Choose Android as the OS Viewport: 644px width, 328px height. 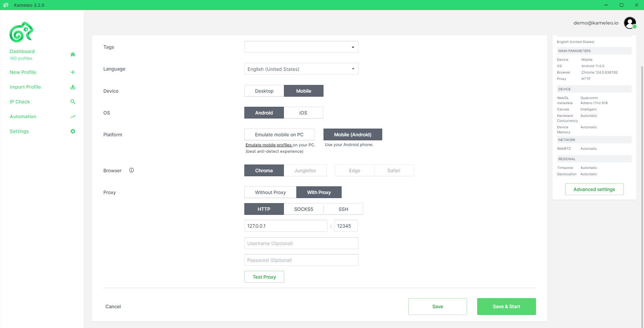coord(264,113)
